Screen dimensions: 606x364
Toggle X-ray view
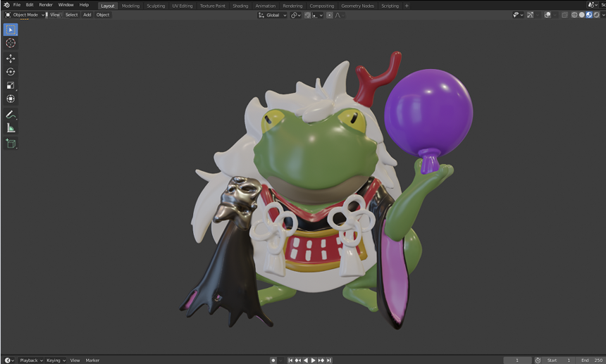(x=564, y=15)
